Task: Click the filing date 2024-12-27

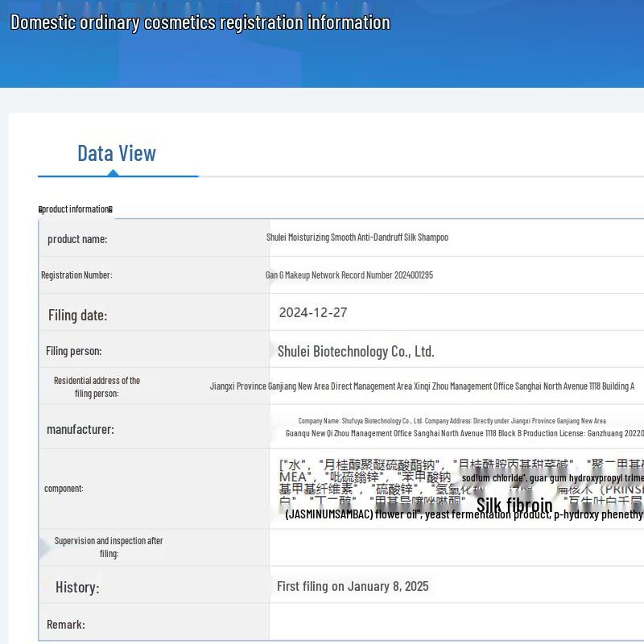Action: pos(313,312)
